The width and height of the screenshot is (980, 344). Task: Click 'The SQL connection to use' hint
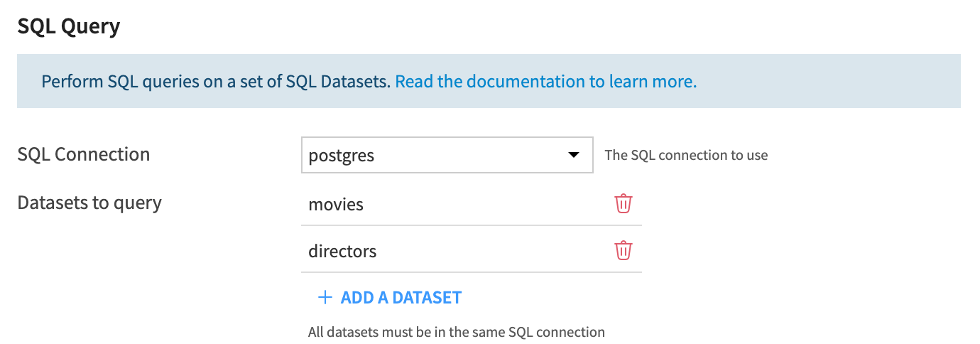pos(686,155)
